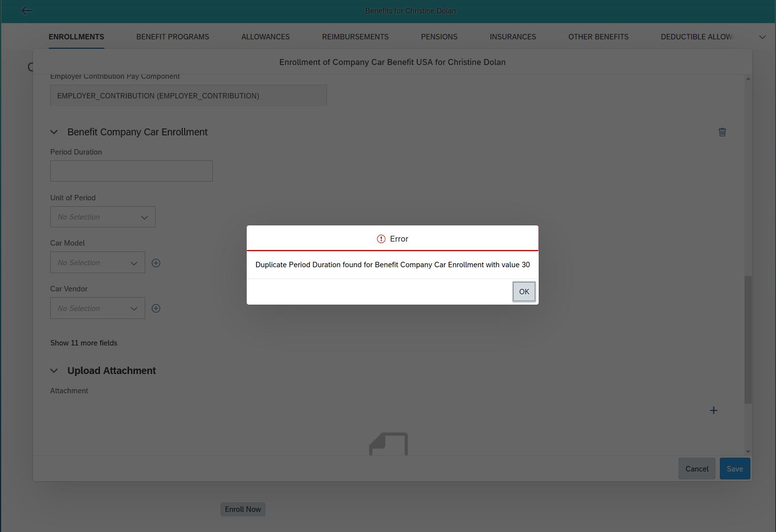Open Insurances tab
Image resolution: width=776 pixels, height=532 pixels.
point(513,37)
